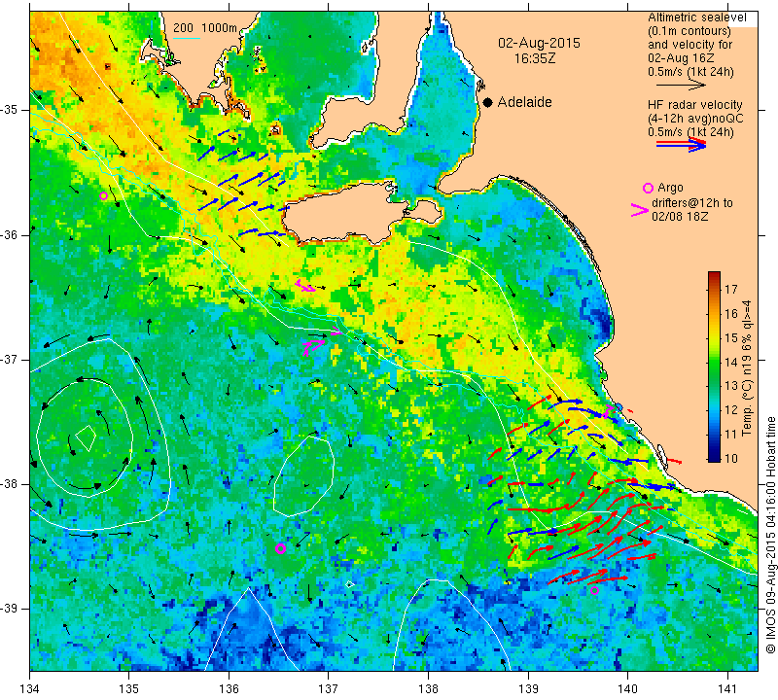Click the '(4-12h avg)noQC' legend text
This screenshot has width=778, height=700.
[x=695, y=118]
